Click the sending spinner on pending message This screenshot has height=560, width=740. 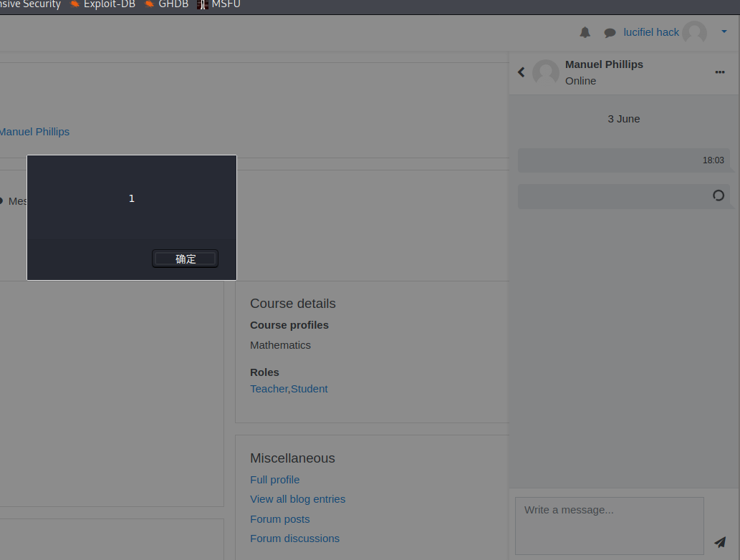719,195
